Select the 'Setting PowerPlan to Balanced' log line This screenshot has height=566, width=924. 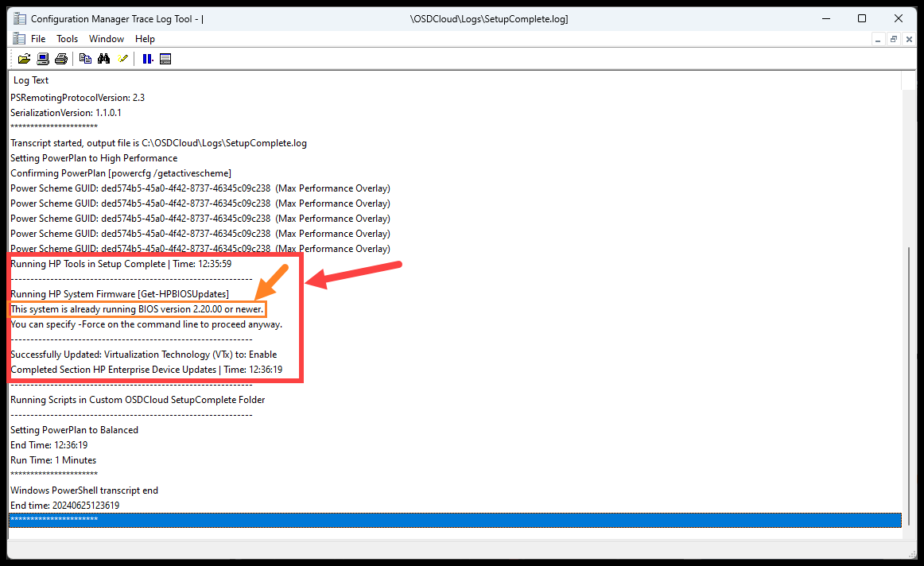(75, 430)
